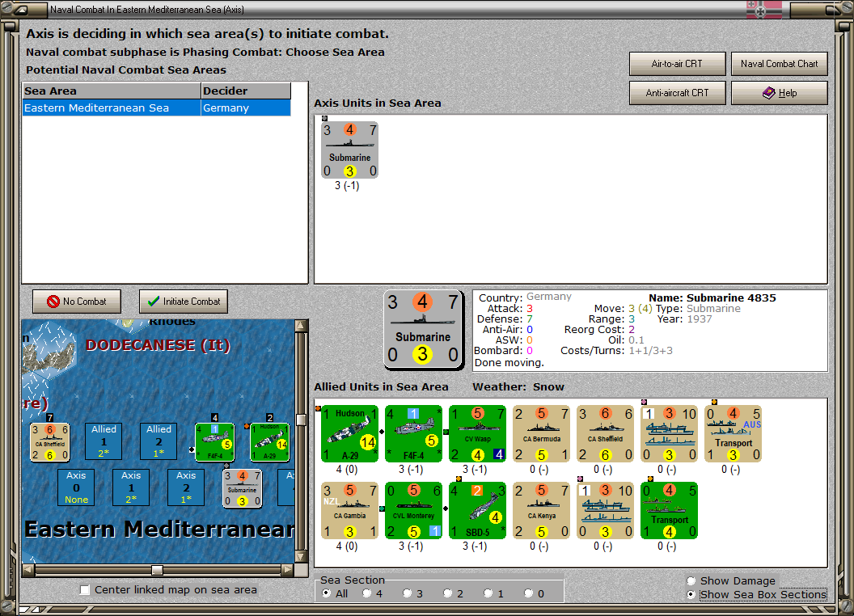Click the map scroll left arrow
This screenshot has width=854, height=616.
pos(28,570)
